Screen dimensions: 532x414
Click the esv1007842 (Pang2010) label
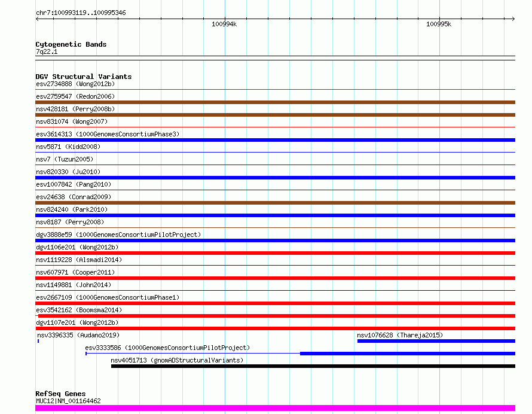tap(74, 184)
